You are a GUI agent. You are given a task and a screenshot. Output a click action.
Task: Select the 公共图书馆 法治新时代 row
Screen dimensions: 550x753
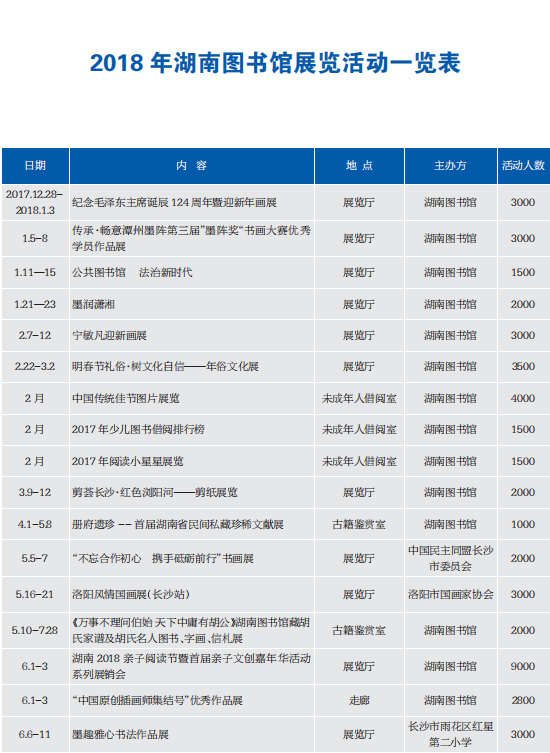(275, 272)
